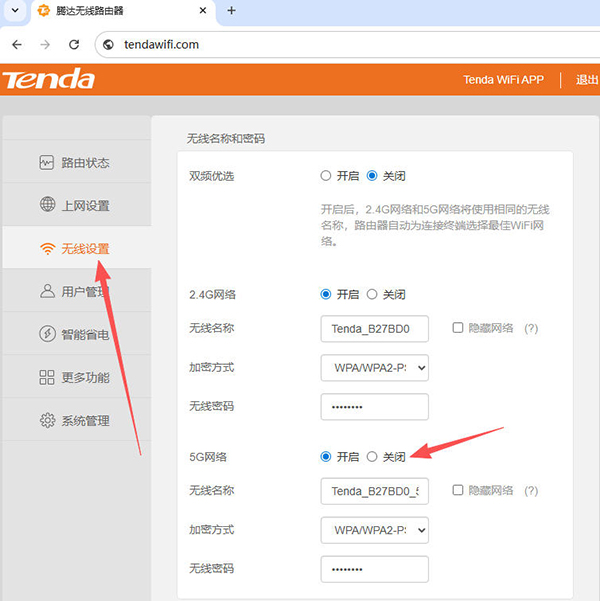
Task: Click the Tenda logo
Action: click(49, 79)
